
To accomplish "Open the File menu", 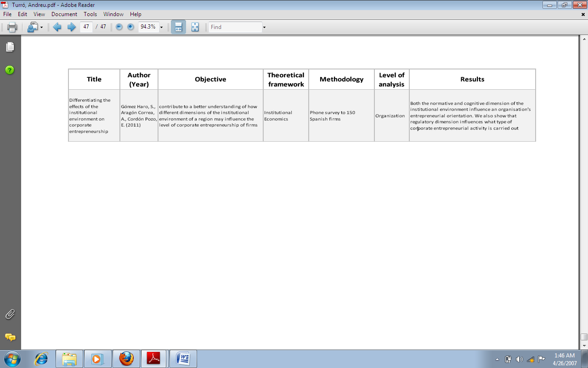I will [x=7, y=14].
